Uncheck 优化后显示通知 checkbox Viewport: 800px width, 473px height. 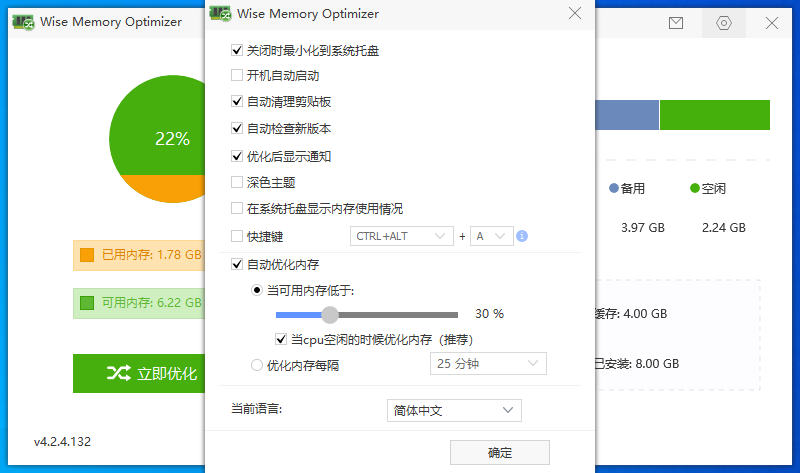237,156
